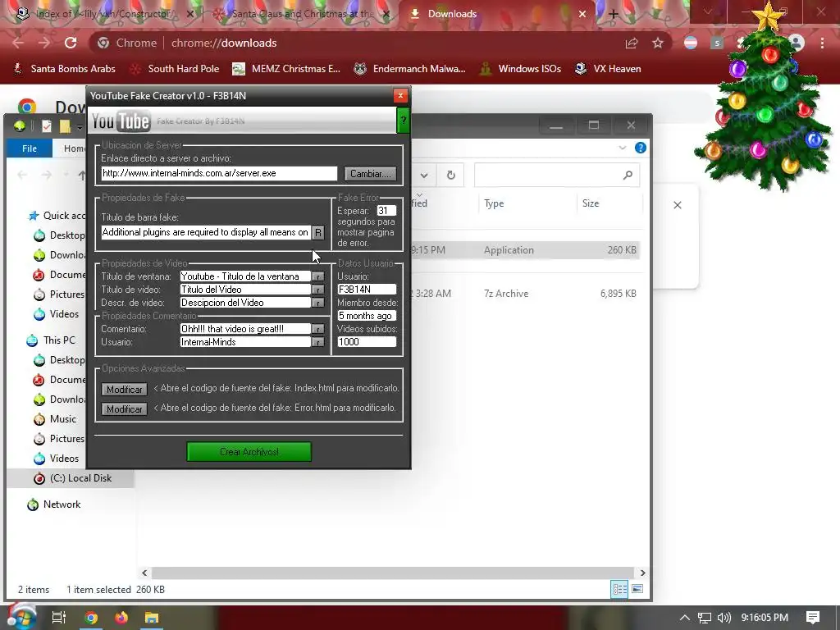Click the Crear Archivos! green button

tap(249, 452)
